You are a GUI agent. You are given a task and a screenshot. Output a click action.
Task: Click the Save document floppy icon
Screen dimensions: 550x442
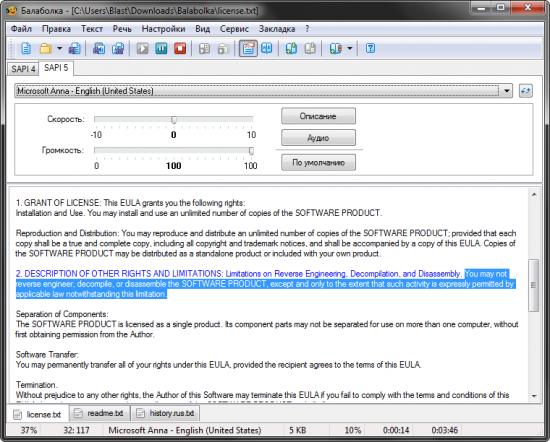click(x=74, y=48)
